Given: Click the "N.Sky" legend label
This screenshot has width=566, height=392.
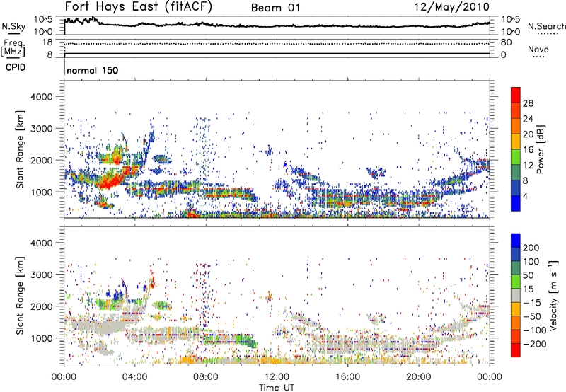Looking at the screenshot, I should coord(13,26).
